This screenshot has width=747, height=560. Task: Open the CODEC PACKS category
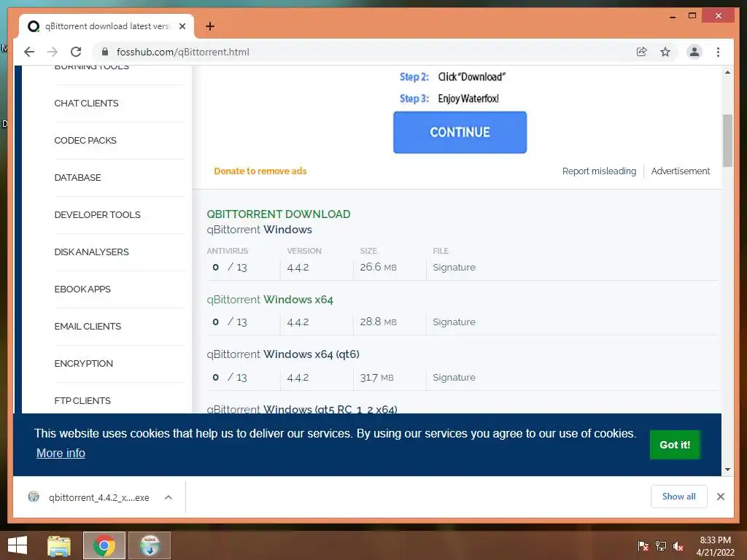pyautogui.click(x=85, y=141)
